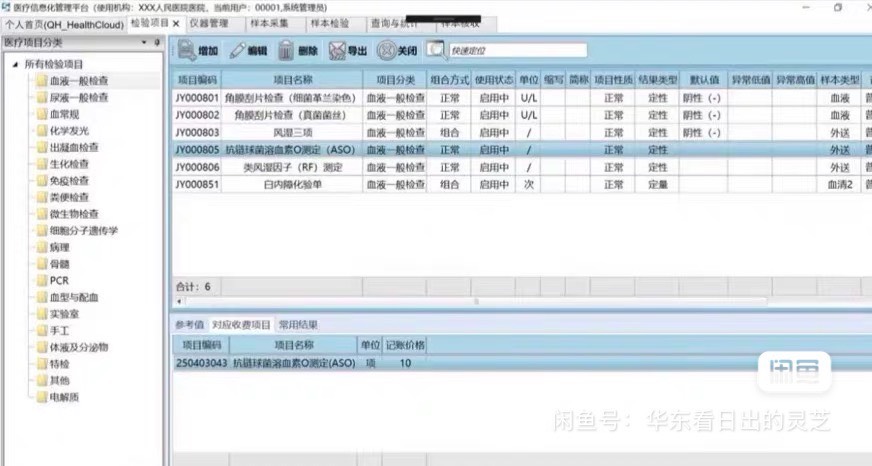The height and width of the screenshot is (466, 872).
Task: Select the 尿液一般检查 folder
Action: pyautogui.click(x=72, y=98)
